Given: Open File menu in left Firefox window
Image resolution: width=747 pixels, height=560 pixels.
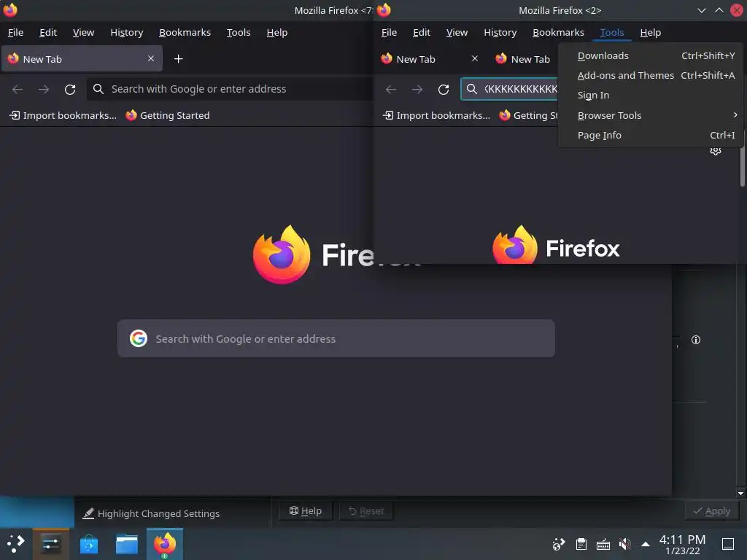Looking at the screenshot, I should (16, 32).
